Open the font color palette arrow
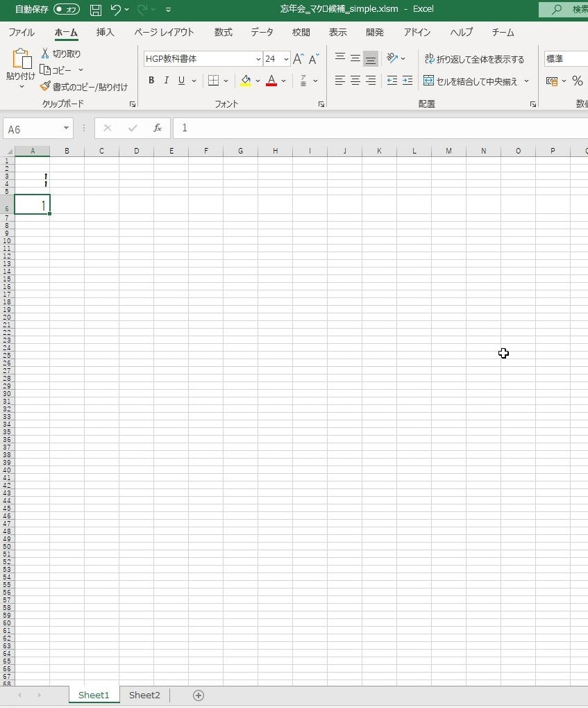This screenshot has height=708, width=588. 283,81
